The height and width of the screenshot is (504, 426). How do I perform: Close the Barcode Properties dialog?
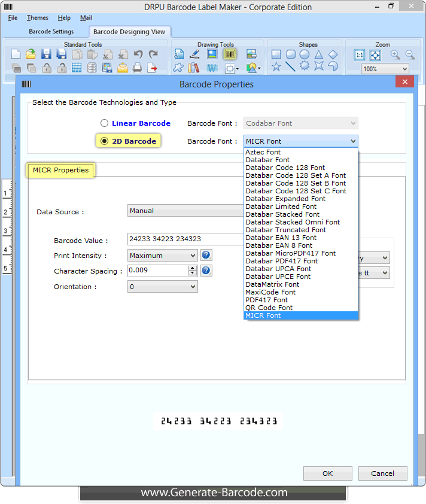(405, 81)
